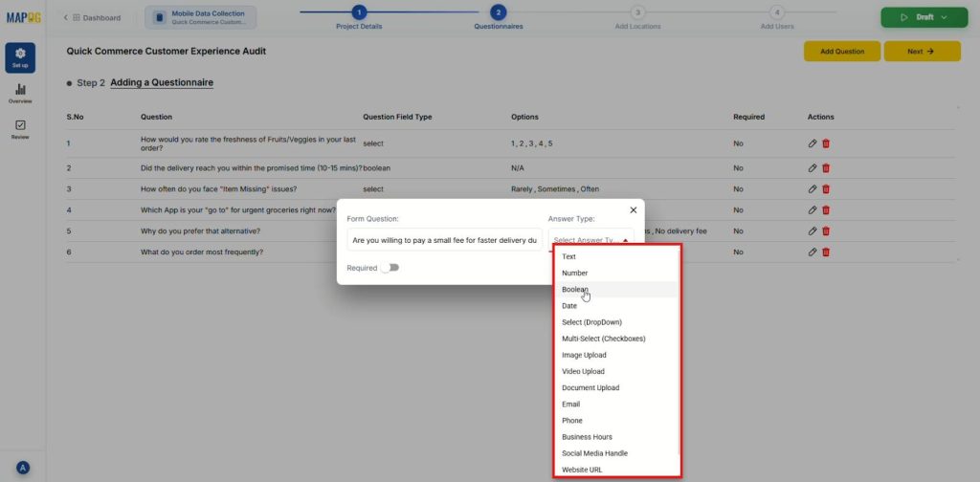This screenshot has width=980, height=482.
Task: Go to step 4 Add Users
Action: 777,17
